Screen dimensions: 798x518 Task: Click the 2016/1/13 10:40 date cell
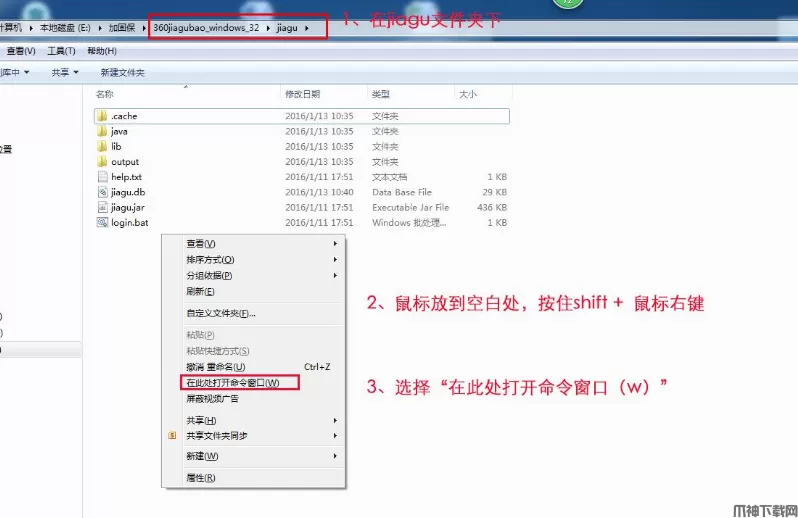(319, 192)
